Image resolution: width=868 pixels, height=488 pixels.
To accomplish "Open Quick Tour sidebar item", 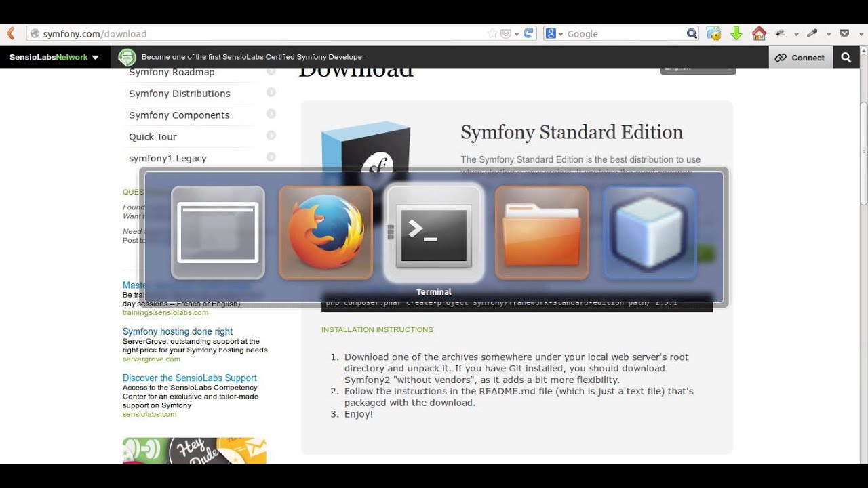I will point(153,137).
